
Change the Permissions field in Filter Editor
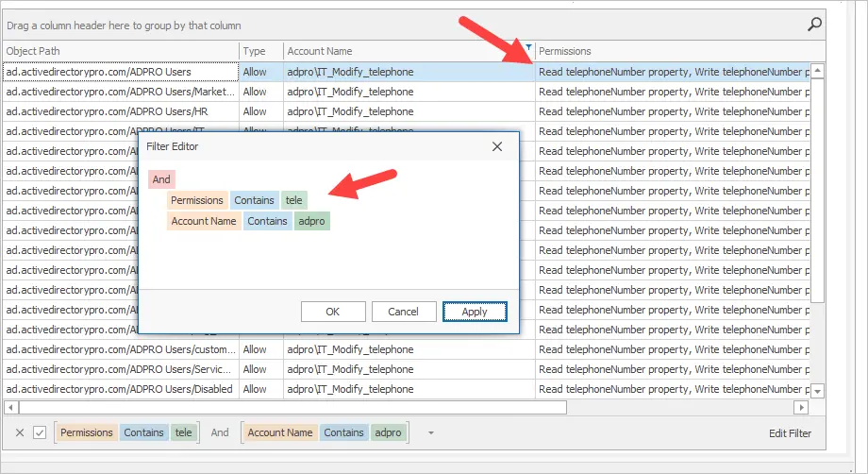196,200
